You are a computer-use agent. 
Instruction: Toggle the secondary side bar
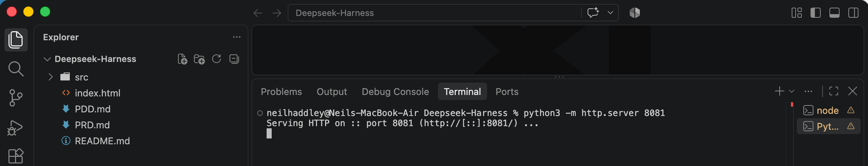853,13
